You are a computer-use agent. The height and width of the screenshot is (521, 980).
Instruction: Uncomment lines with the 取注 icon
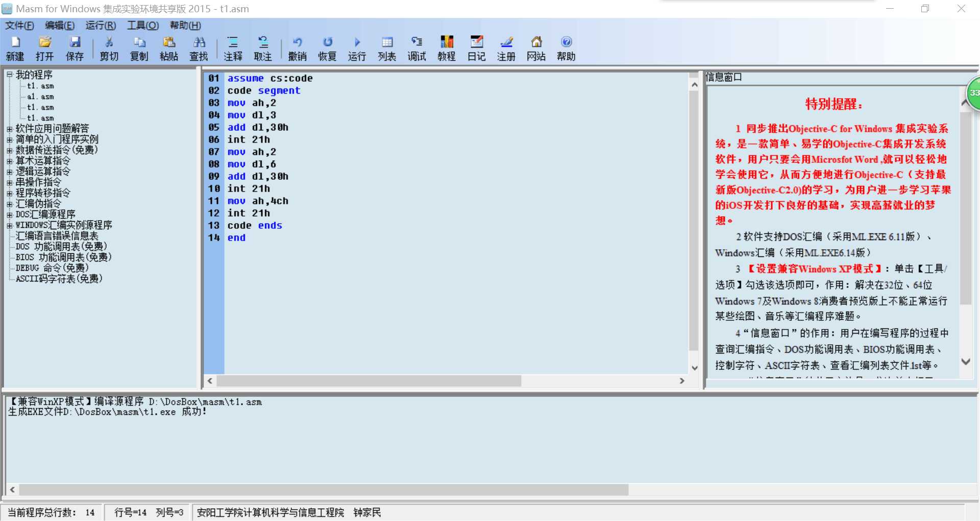pos(263,49)
